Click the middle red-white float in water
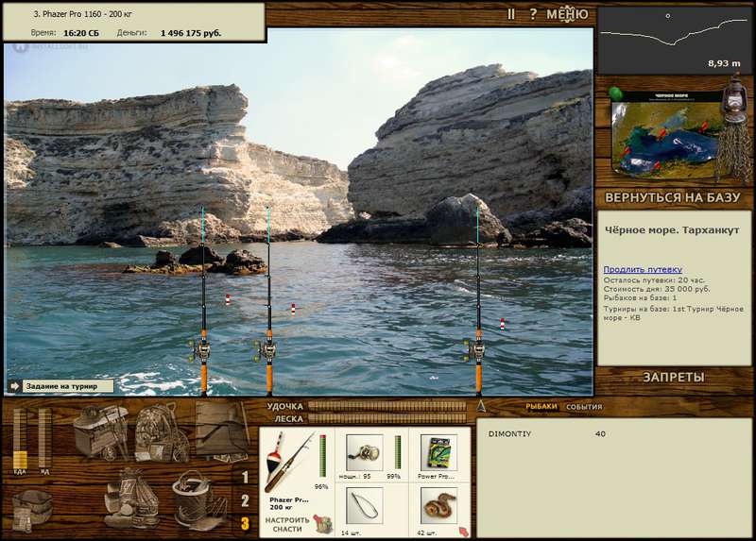Screen dimensions: 756x541 click(293, 310)
